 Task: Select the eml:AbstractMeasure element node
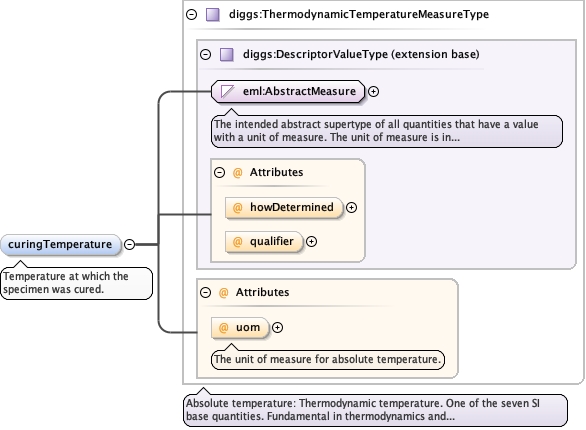click(x=288, y=92)
